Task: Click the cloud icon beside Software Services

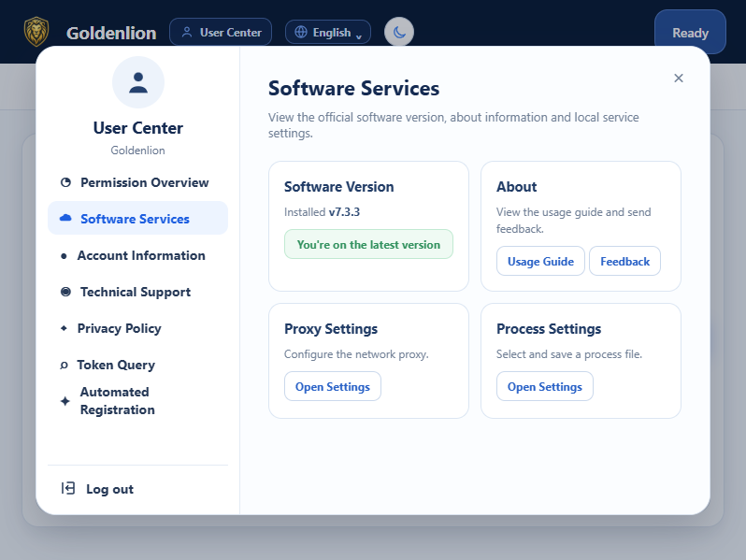Action: [65, 218]
